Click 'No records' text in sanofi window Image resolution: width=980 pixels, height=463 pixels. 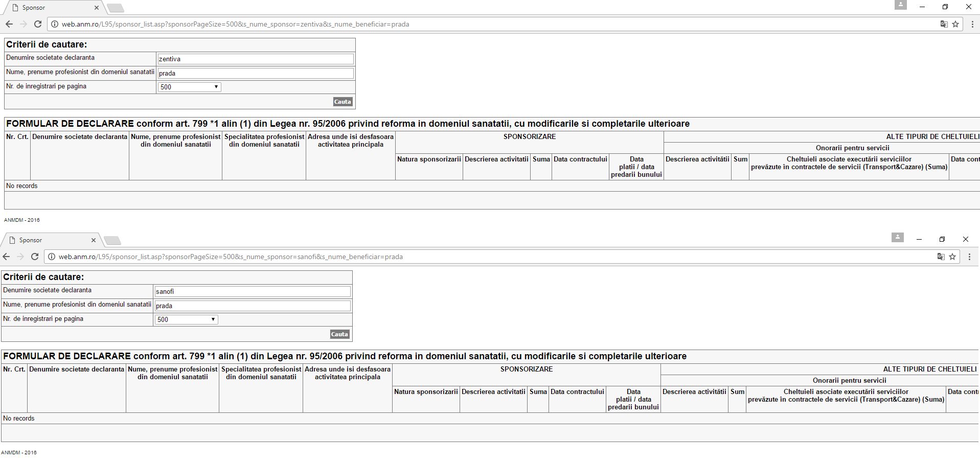click(19, 419)
